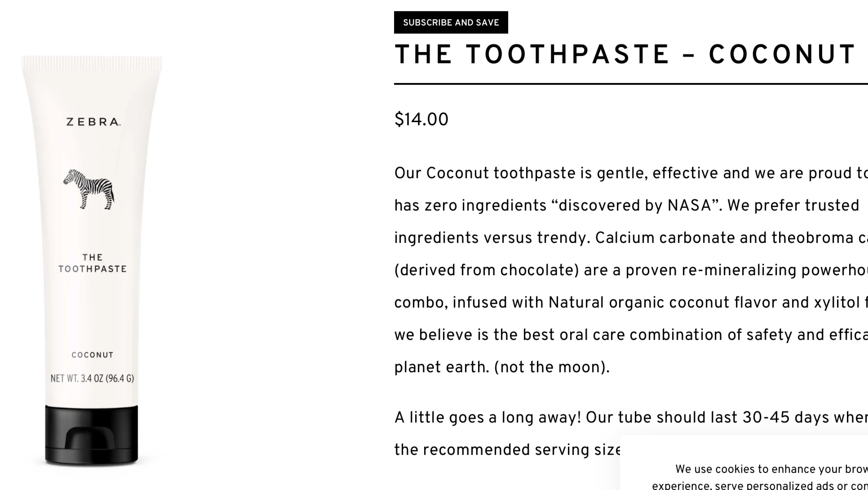Select the $14.00 price text

tap(421, 119)
